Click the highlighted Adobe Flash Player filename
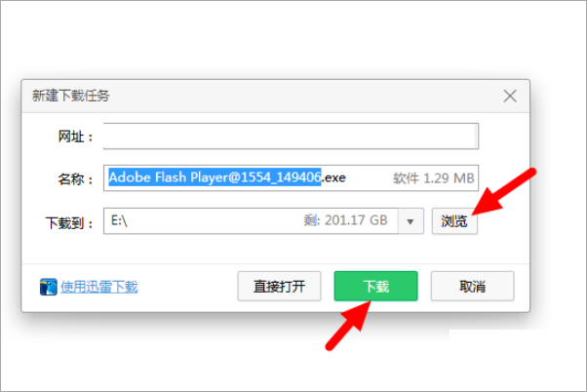 (215, 177)
